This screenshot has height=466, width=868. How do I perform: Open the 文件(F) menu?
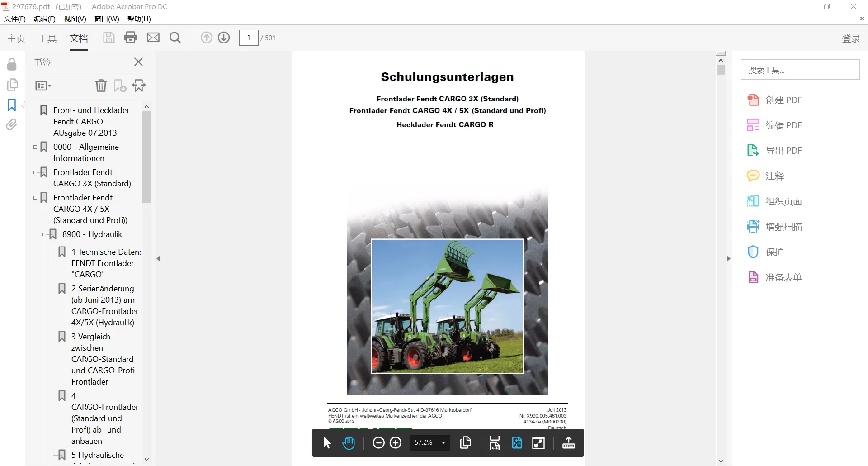(15, 19)
